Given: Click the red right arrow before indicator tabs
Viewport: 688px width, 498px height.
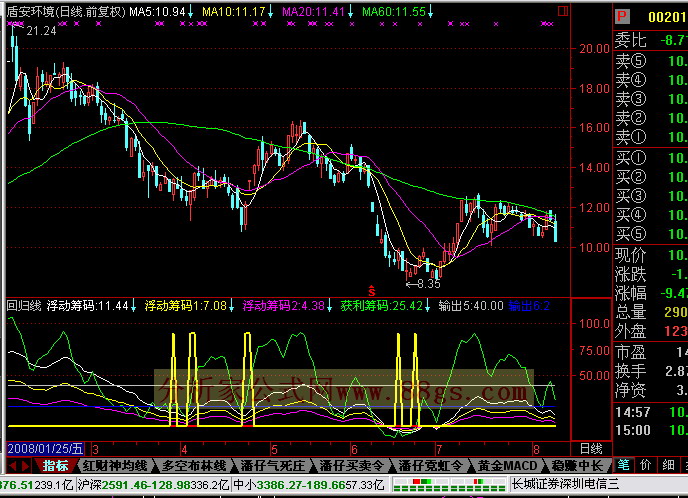Looking at the screenshot, I should tap(26, 466).
